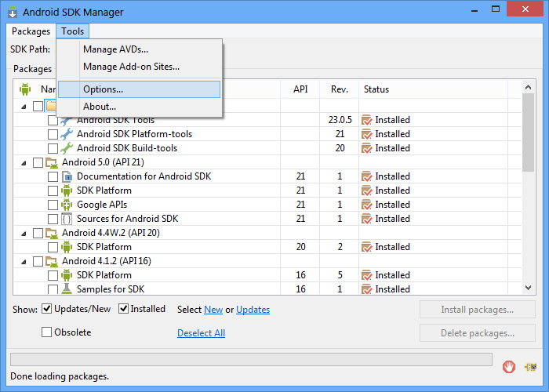Maximize the Android SDK Manager window
The image size is (549, 392).
pyautogui.click(x=496, y=9)
